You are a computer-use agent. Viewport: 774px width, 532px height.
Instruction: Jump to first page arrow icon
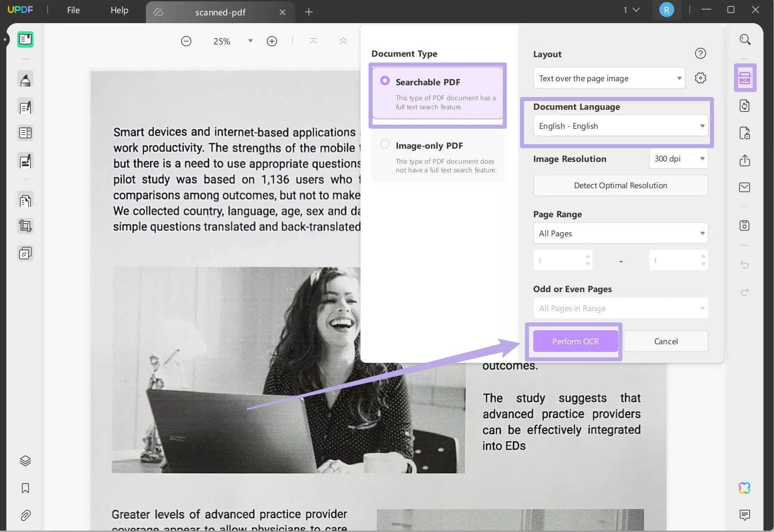[313, 41]
